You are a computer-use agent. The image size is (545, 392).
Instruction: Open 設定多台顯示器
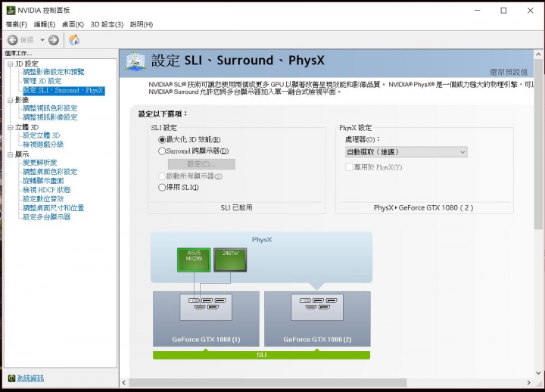pyautogui.click(x=47, y=217)
